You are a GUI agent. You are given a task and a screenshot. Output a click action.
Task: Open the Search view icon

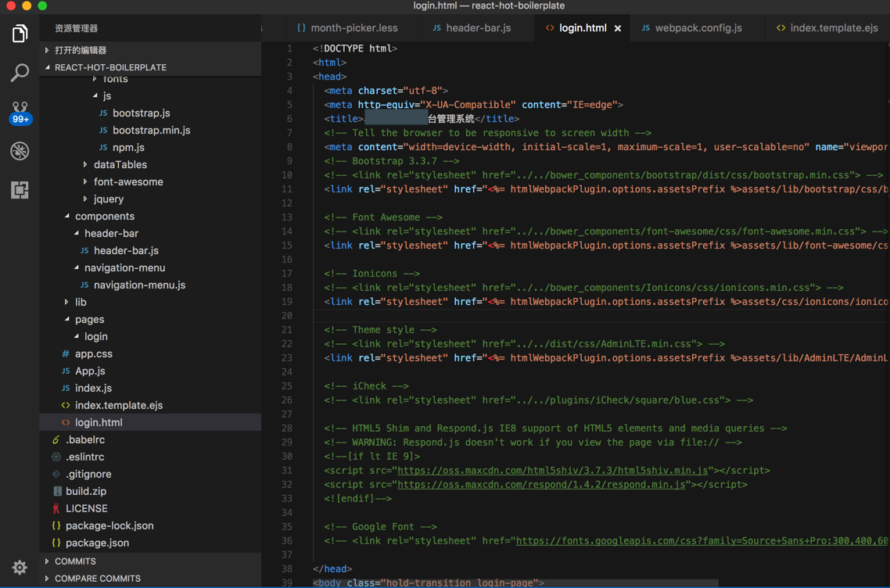[20, 73]
